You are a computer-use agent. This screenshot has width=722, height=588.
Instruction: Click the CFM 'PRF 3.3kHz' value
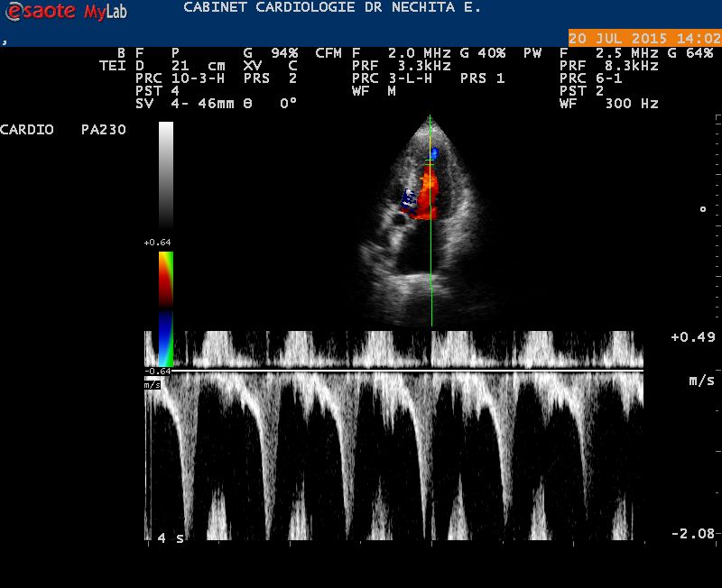(402, 66)
